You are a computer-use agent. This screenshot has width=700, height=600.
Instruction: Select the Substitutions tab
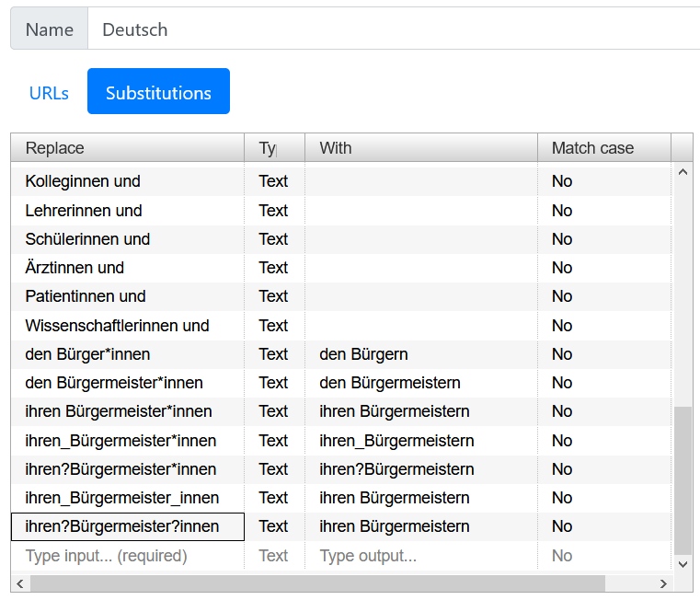click(x=158, y=92)
